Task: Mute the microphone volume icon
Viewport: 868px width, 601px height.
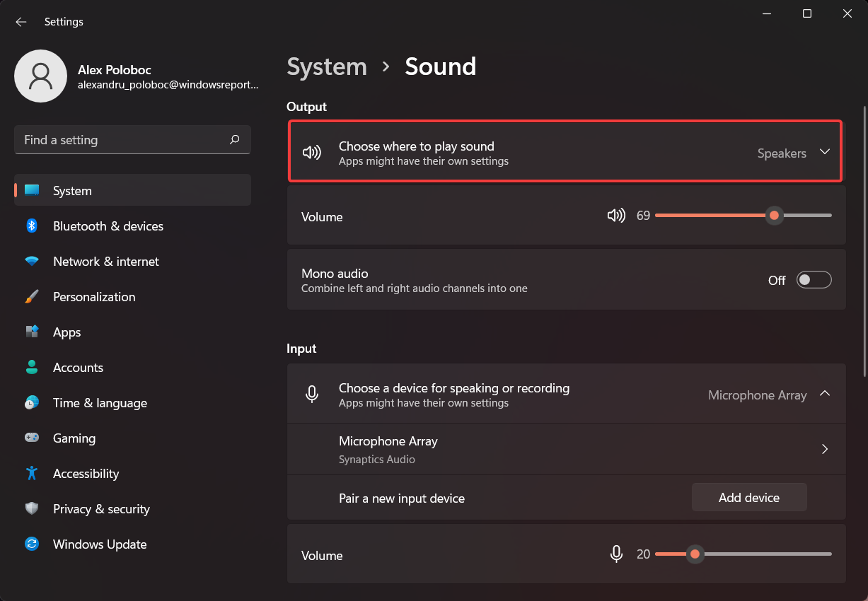Action: 616,554
